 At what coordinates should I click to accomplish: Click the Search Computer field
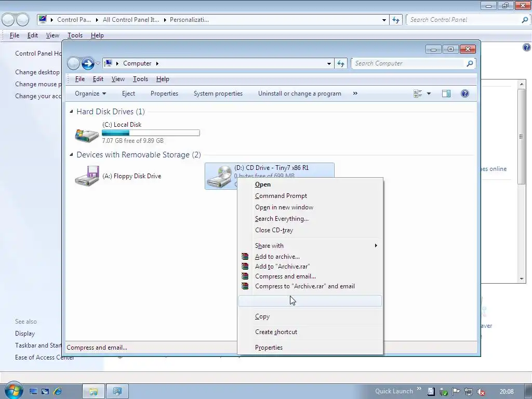408,63
